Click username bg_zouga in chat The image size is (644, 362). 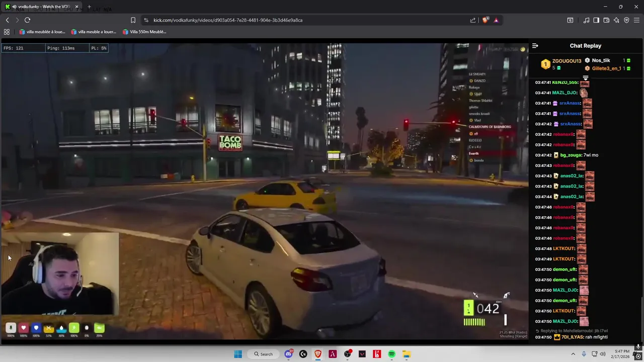click(571, 155)
